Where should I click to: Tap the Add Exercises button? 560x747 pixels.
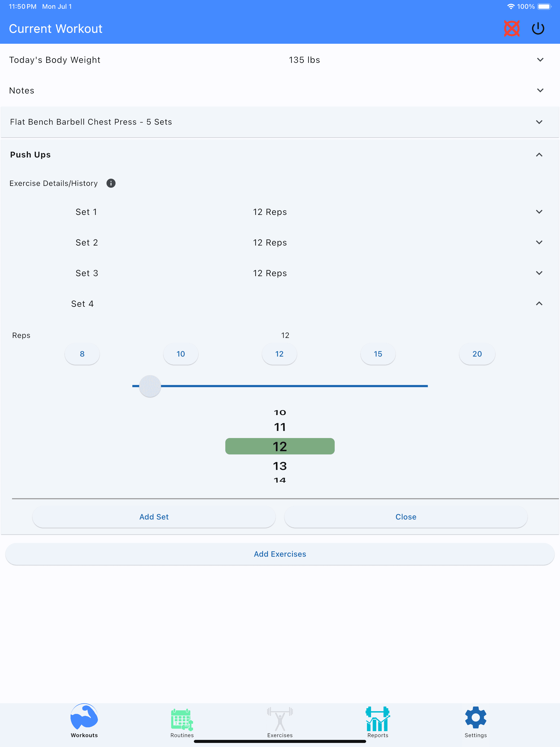click(280, 553)
